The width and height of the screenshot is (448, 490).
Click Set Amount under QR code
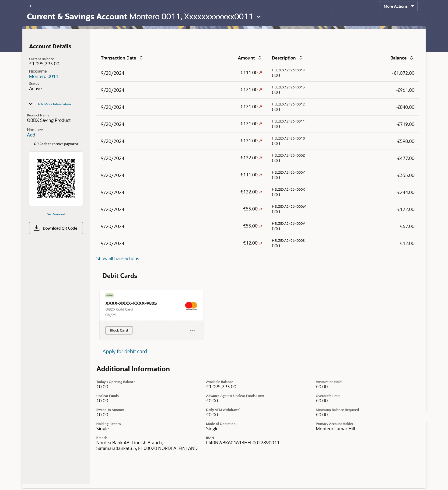point(56,214)
